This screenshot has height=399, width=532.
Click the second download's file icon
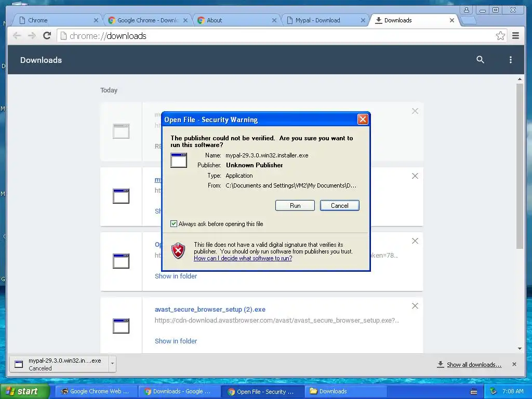tap(121, 196)
